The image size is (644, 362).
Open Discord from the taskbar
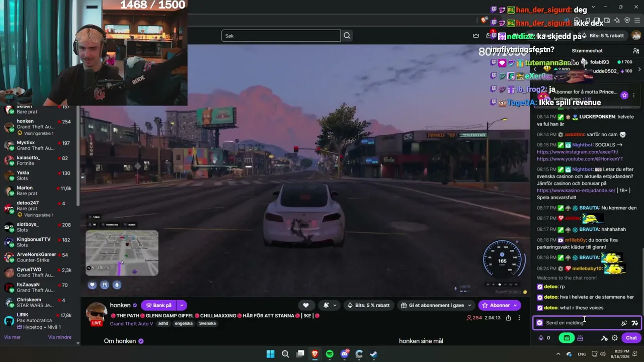tap(345, 354)
